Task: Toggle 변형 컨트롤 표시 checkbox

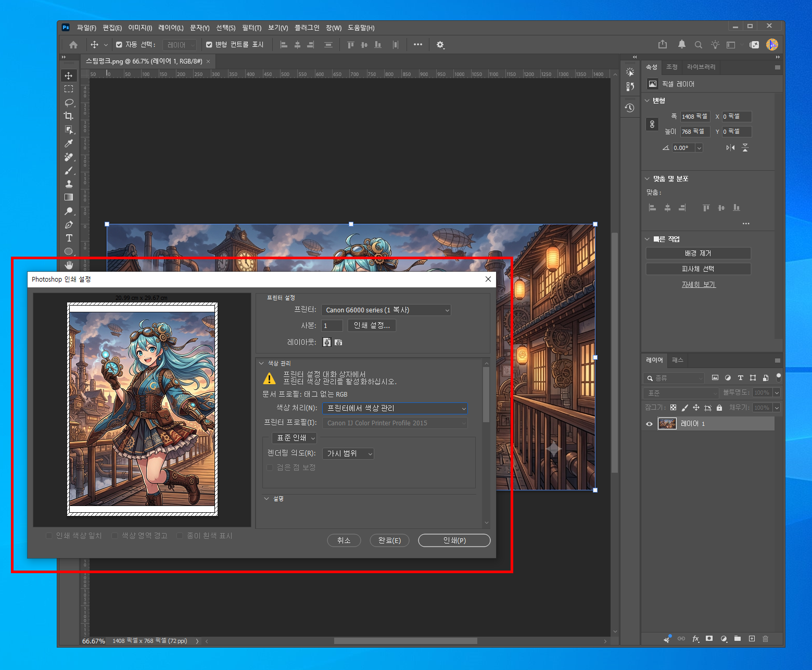Action: click(x=209, y=45)
